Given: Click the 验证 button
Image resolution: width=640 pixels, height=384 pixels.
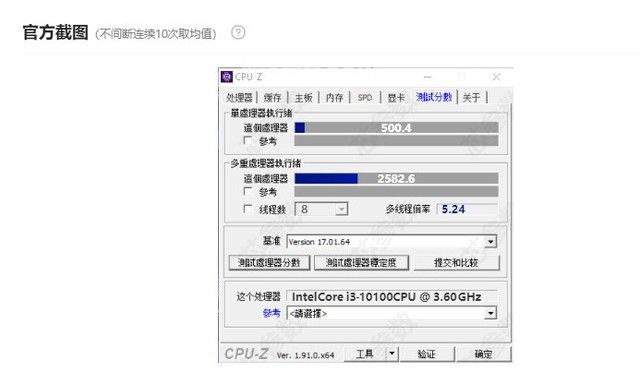Looking at the screenshot, I should tap(427, 354).
